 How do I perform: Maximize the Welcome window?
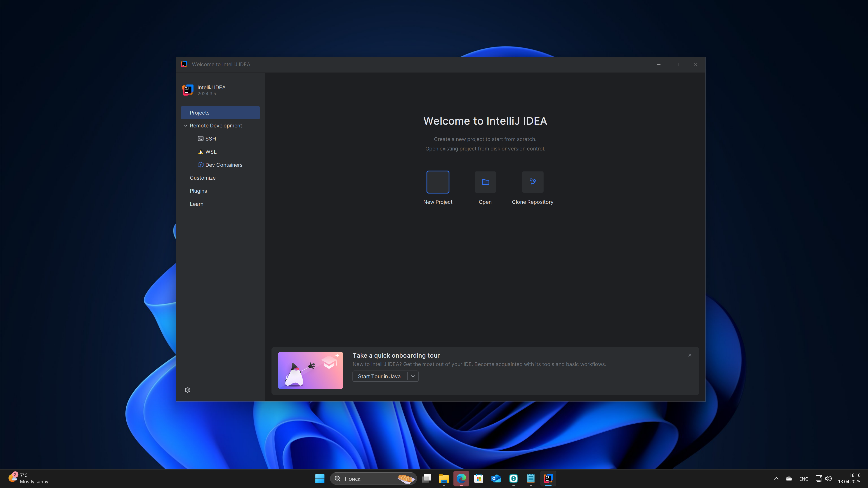(x=677, y=64)
